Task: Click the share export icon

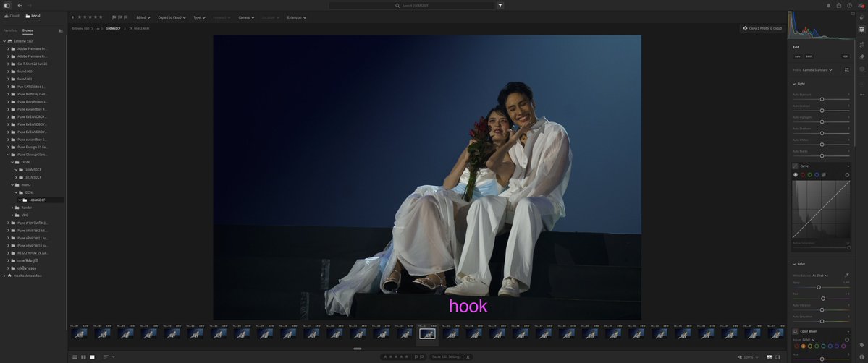Action: [838, 6]
